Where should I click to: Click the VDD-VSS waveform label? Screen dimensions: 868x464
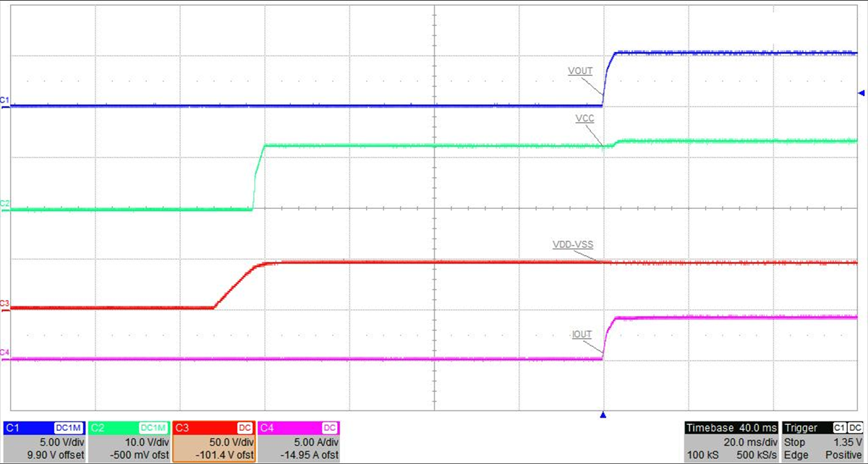click(x=572, y=245)
